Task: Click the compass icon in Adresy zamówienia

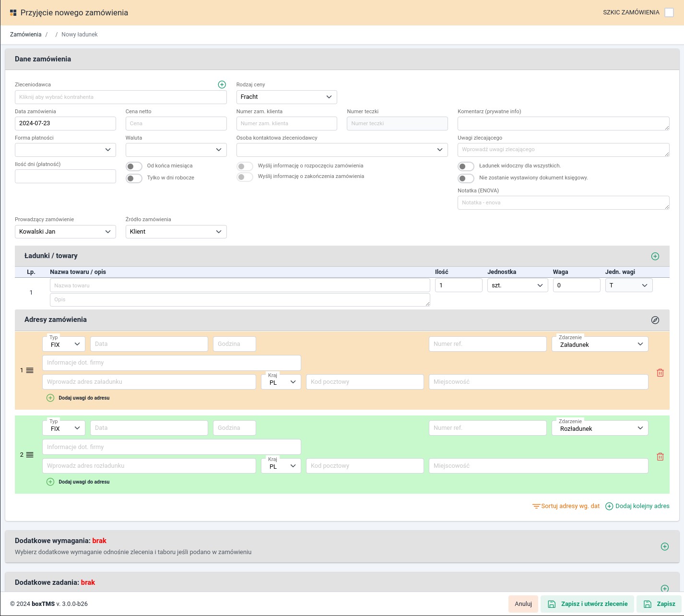Action: [655, 320]
